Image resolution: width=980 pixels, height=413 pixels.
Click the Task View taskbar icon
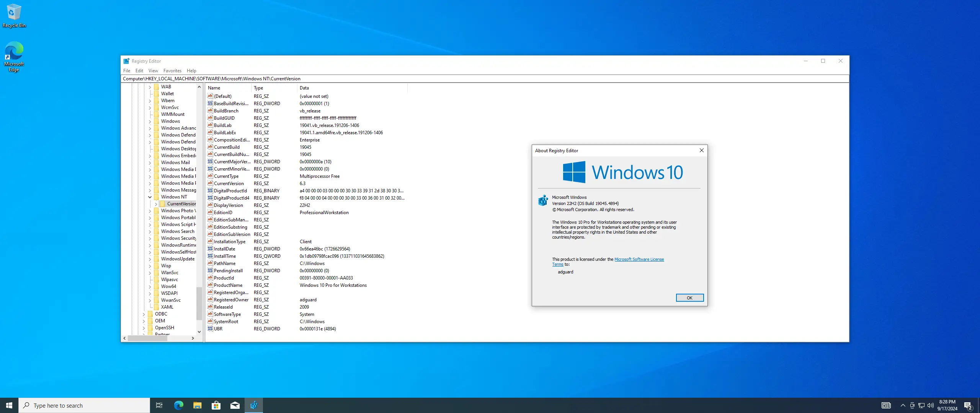coord(159,405)
